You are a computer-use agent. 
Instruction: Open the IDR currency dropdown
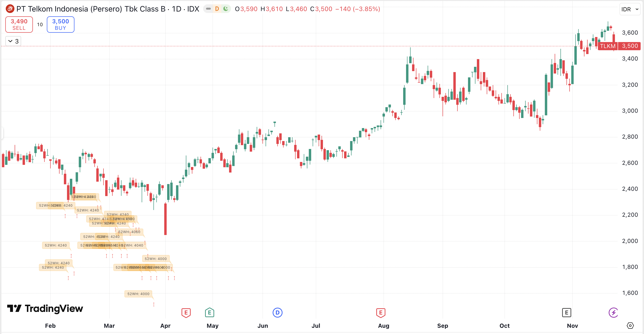tap(630, 9)
